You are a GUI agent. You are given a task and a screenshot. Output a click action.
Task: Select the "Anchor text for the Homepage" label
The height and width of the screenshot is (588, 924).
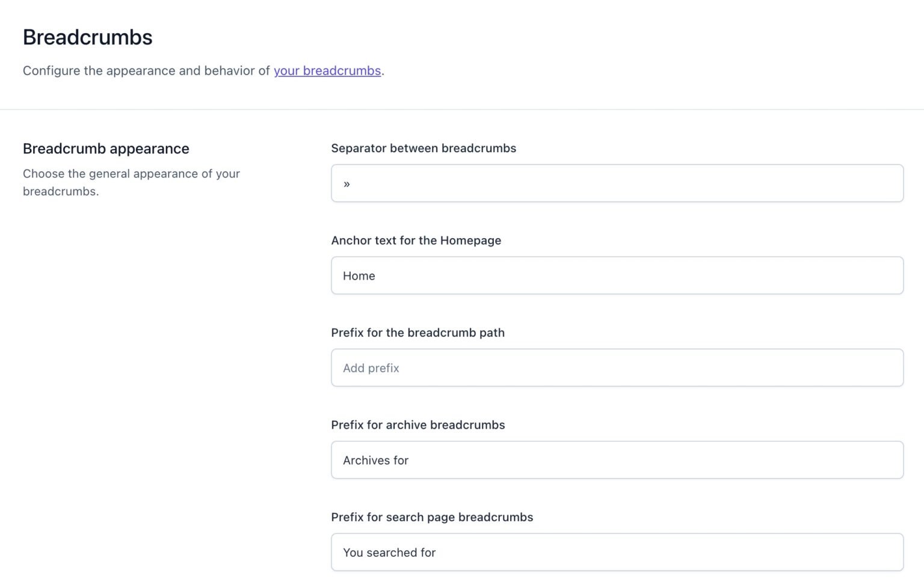pos(416,240)
